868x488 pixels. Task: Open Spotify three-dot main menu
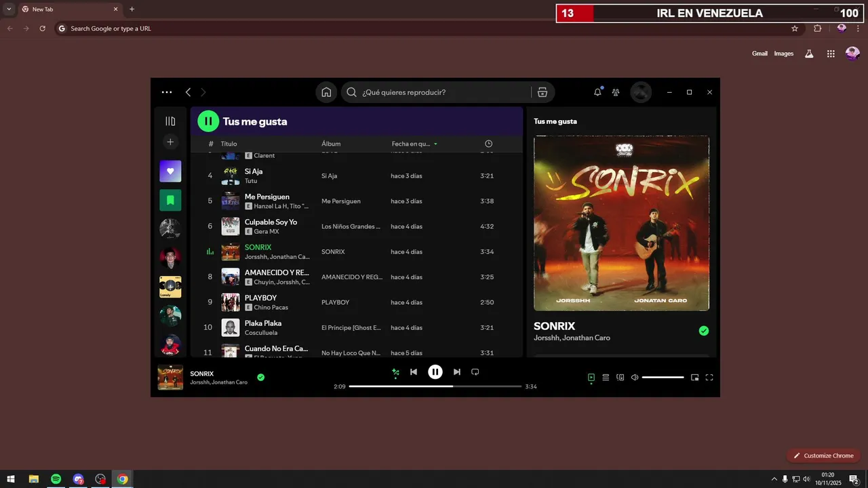[x=167, y=92]
